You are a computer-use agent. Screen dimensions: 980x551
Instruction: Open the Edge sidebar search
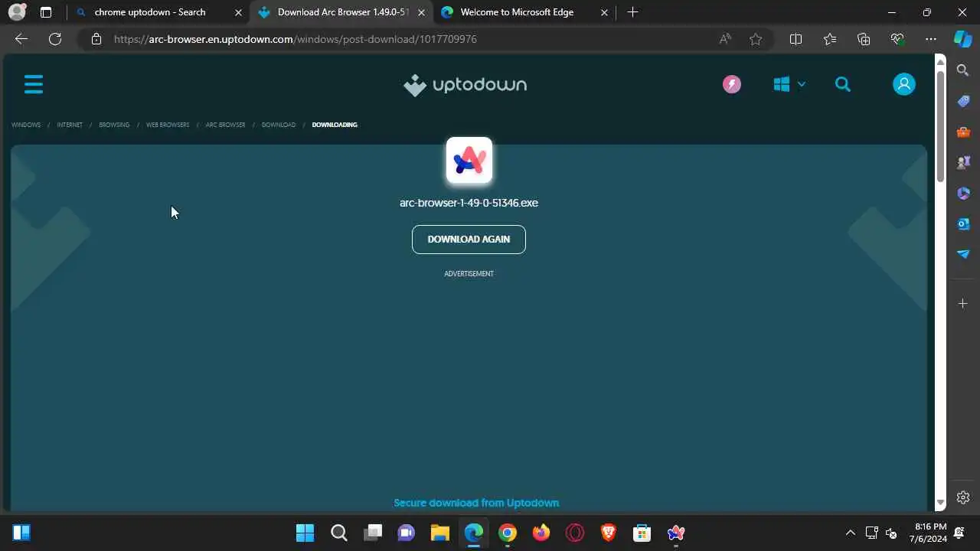click(x=963, y=70)
